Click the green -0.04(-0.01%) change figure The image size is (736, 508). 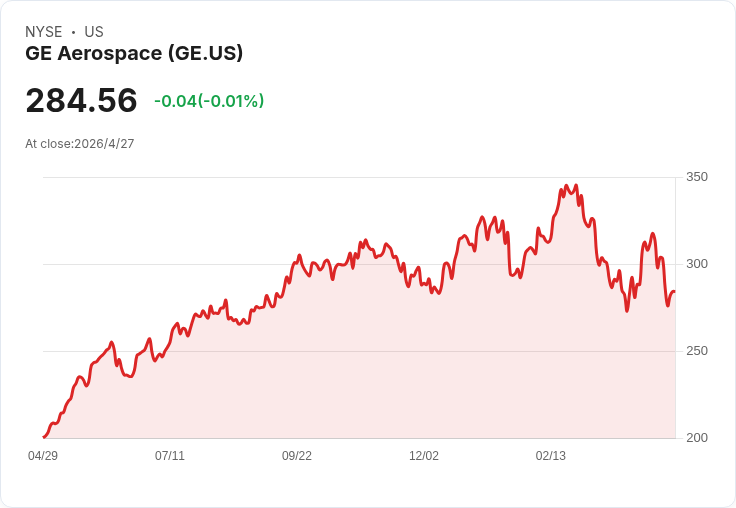(209, 101)
